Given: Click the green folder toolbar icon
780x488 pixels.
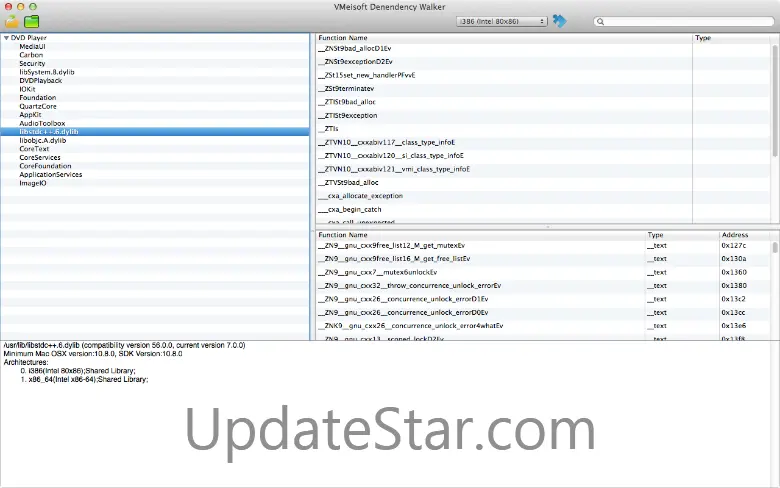Looking at the screenshot, I should click(32, 21).
